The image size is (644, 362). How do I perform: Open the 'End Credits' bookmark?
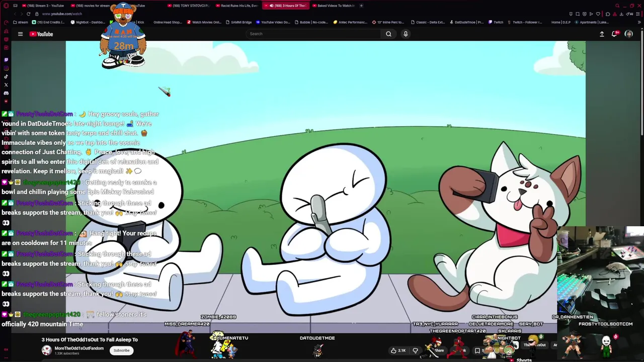pyautogui.click(x=48, y=22)
